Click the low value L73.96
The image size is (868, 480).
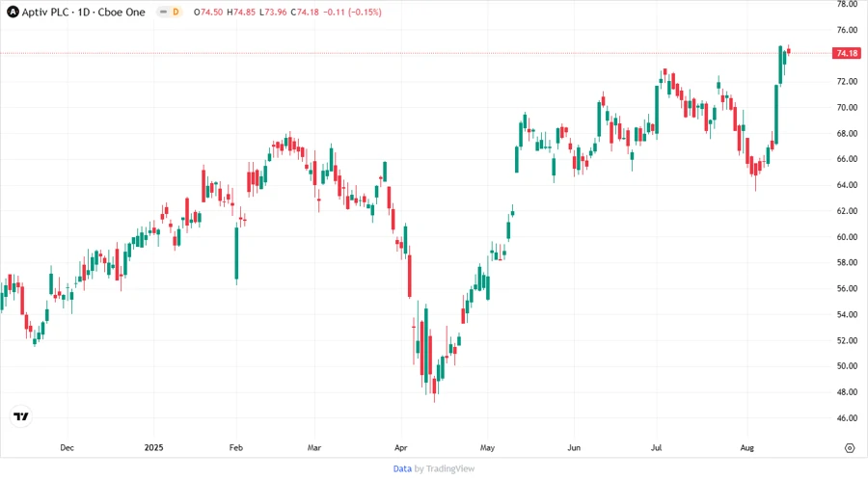[x=274, y=13]
